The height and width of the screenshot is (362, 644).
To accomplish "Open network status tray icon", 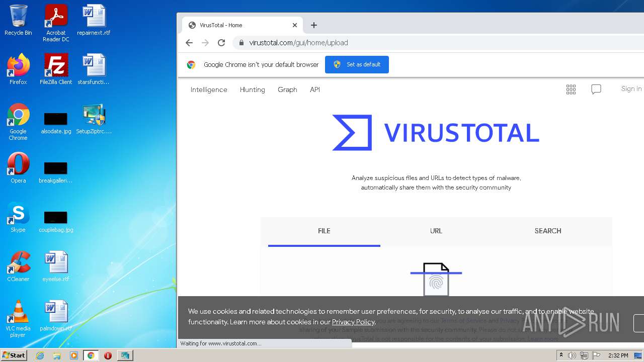I will click(584, 355).
